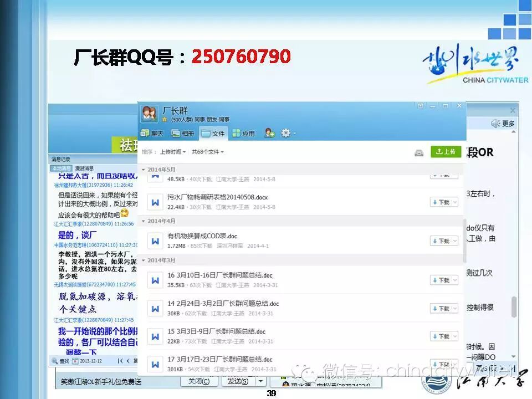
Task: Select 本地消息 tab in message record panel
Action: coord(61,168)
